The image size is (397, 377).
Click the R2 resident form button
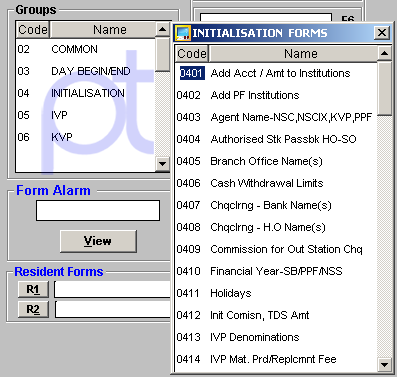coord(33,309)
